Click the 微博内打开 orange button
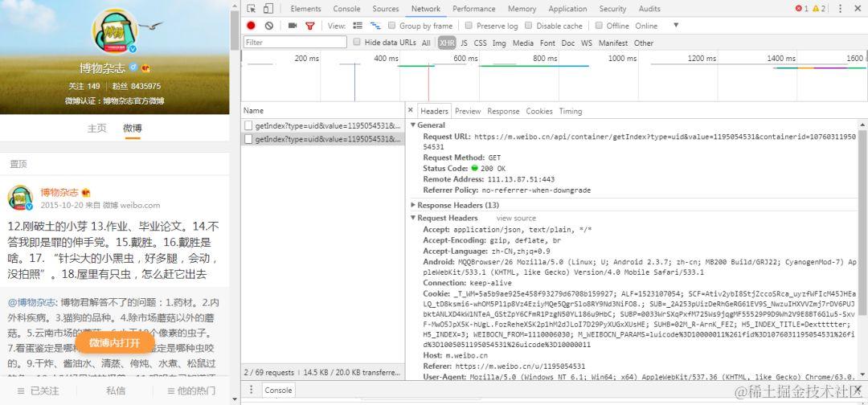This screenshot has height=405, width=868. (115, 342)
